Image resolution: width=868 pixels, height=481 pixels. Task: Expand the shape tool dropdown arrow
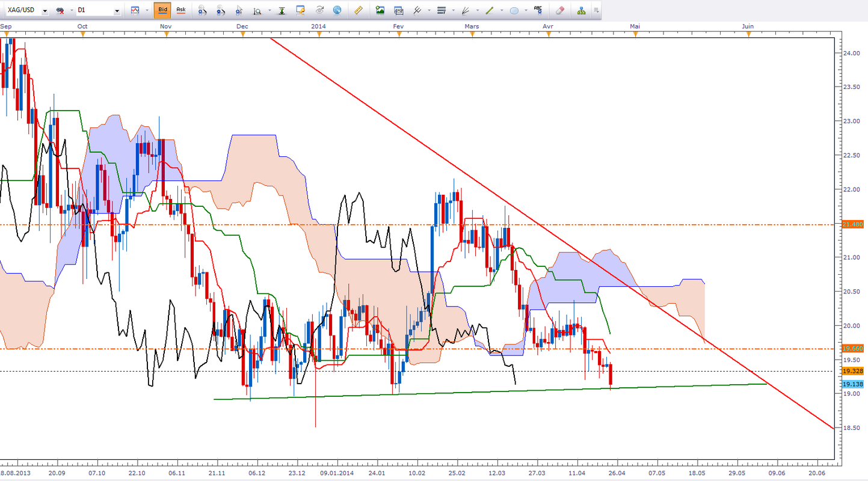point(526,10)
